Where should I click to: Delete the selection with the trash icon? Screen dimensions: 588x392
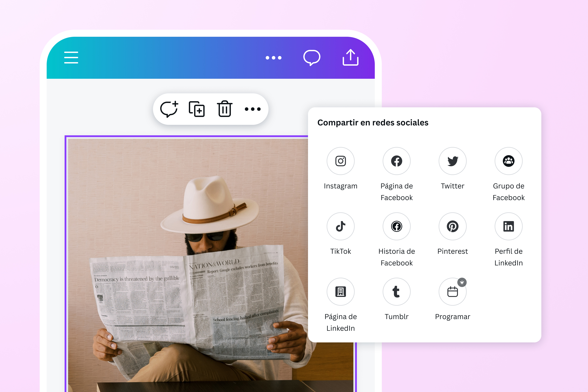coord(224,109)
